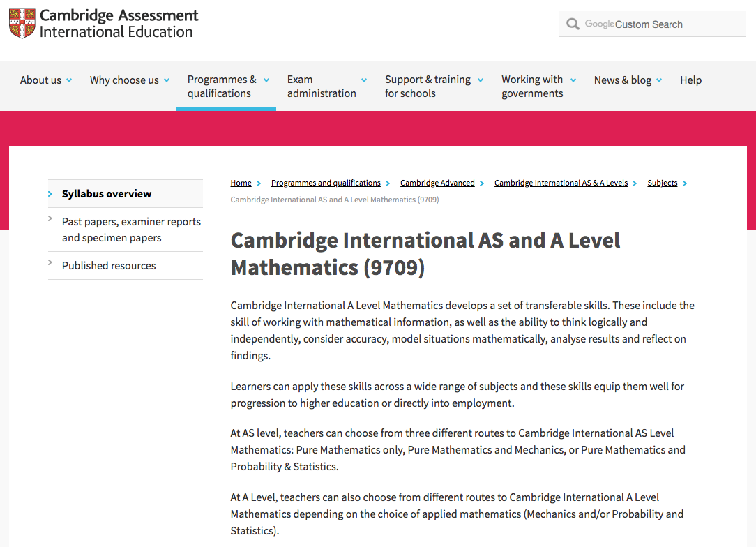Open Past papers, examiner reports sidebar link

coord(131,230)
